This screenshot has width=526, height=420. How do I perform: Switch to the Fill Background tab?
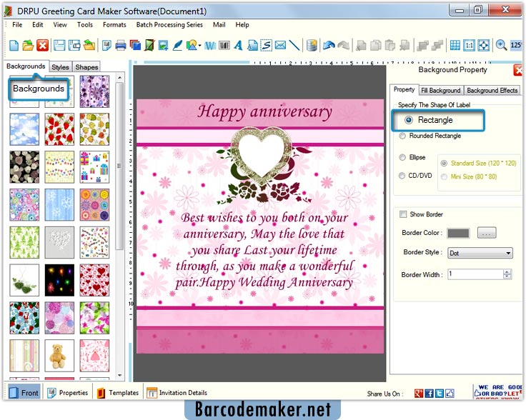440,91
